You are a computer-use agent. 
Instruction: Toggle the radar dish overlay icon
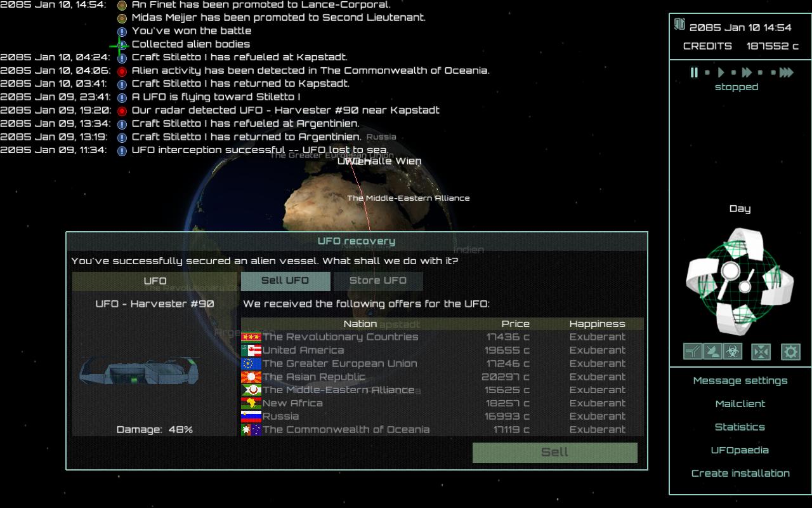point(712,351)
